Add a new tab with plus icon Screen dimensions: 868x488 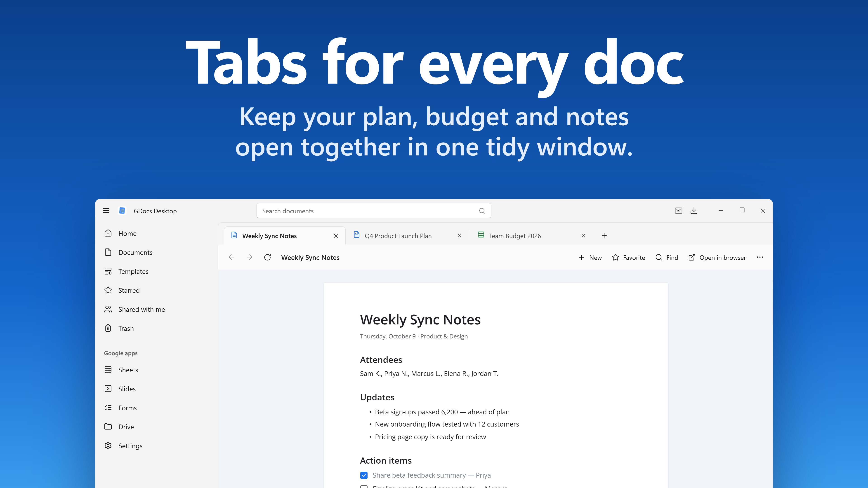click(604, 236)
